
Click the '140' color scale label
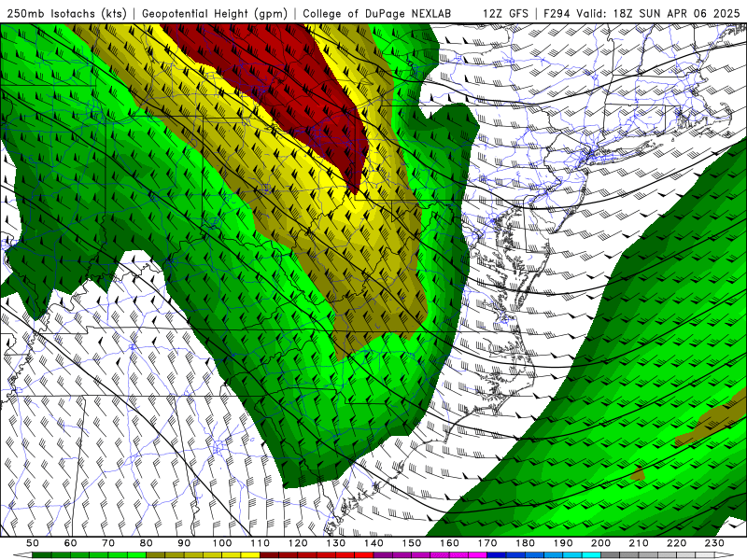point(374,543)
